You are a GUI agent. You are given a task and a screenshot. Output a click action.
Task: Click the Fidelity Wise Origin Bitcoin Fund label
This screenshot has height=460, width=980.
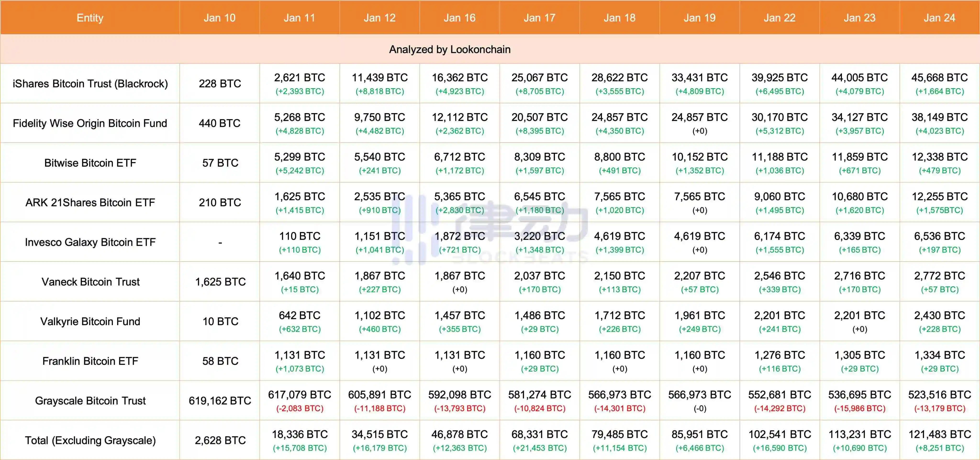click(x=90, y=123)
